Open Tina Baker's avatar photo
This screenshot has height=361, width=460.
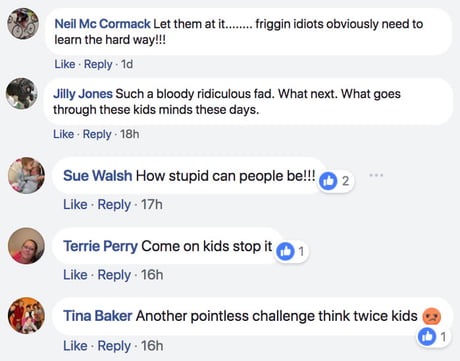pos(26,316)
